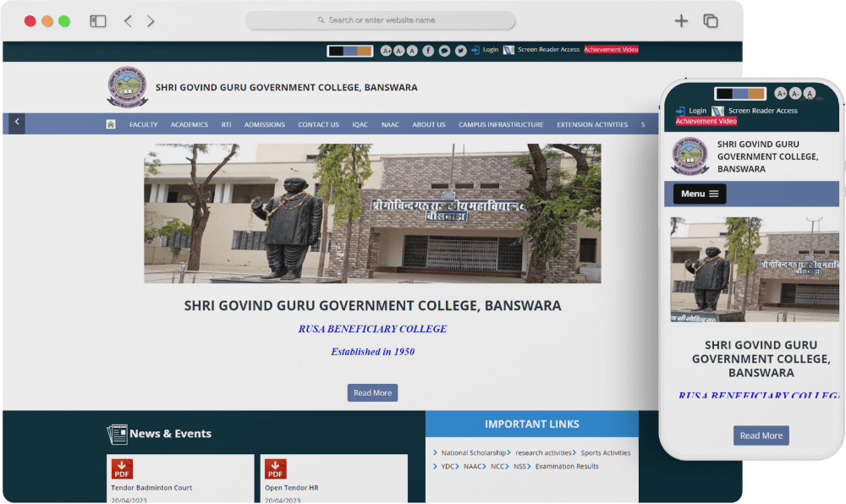This screenshot has width=846, height=504.
Task: Click the Login arrow icon on desktop site
Action: pyautogui.click(x=475, y=50)
